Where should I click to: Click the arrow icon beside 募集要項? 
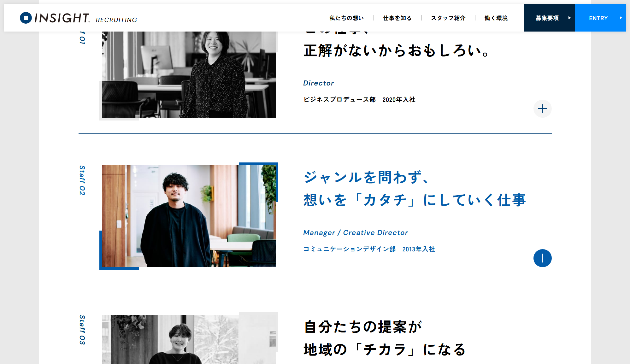click(569, 18)
